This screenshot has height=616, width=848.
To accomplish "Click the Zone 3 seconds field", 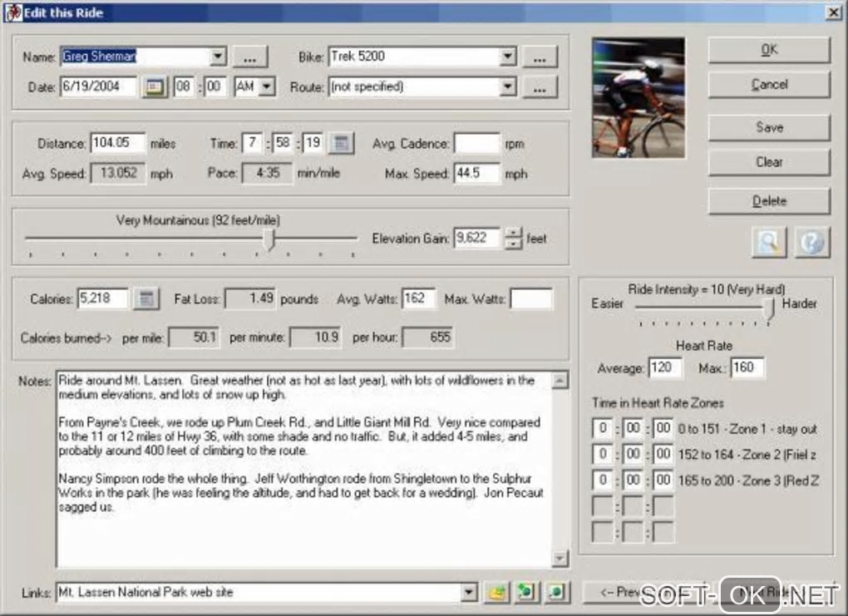I will (663, 480).
